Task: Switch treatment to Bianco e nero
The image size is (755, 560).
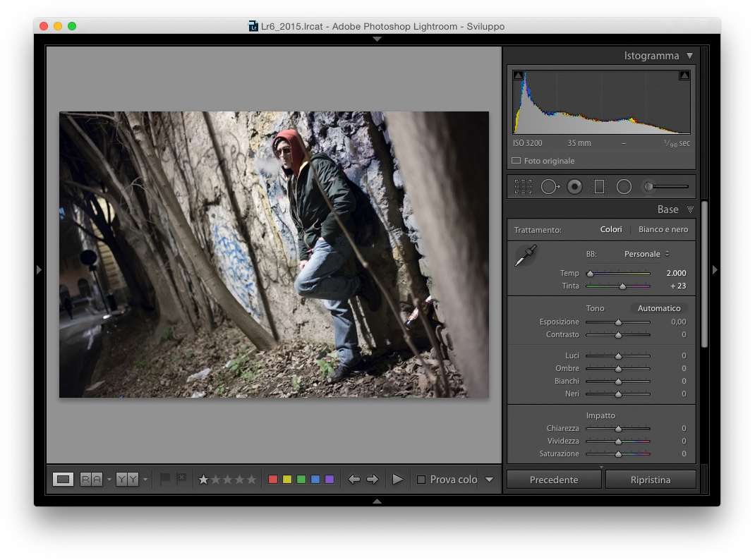Action: click(663, 229)
